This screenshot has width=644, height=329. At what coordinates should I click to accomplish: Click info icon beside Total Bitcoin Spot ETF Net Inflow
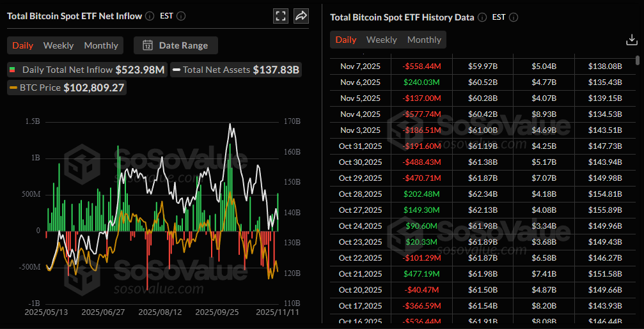click(x=150, y=16)
